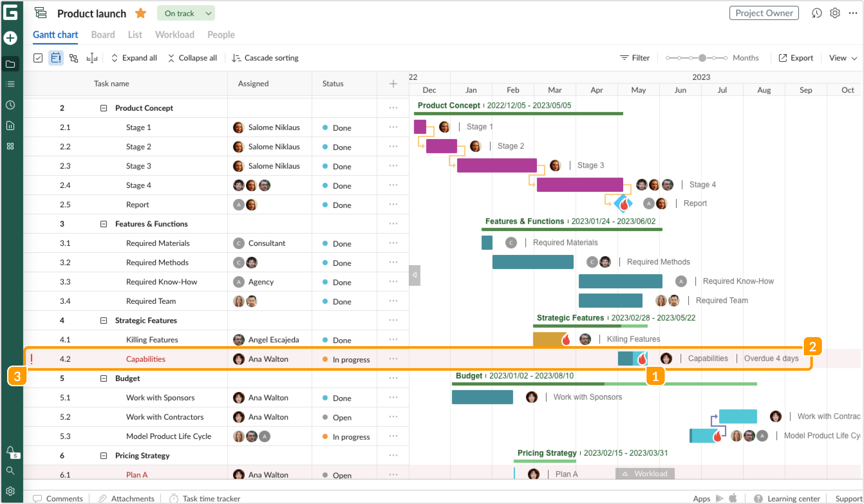Collapse the Budget task group
This screenshot has width=864, height=504.
[x=103, y=378]
